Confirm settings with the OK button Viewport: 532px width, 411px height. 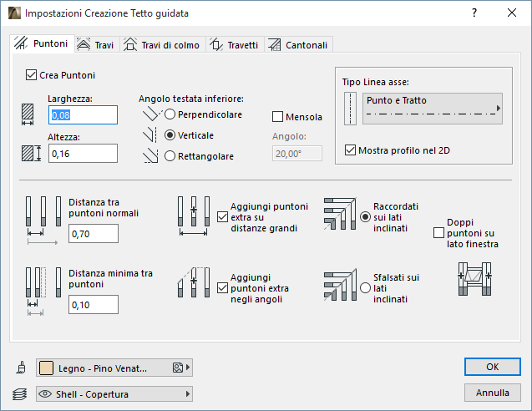tap(492, 367)
